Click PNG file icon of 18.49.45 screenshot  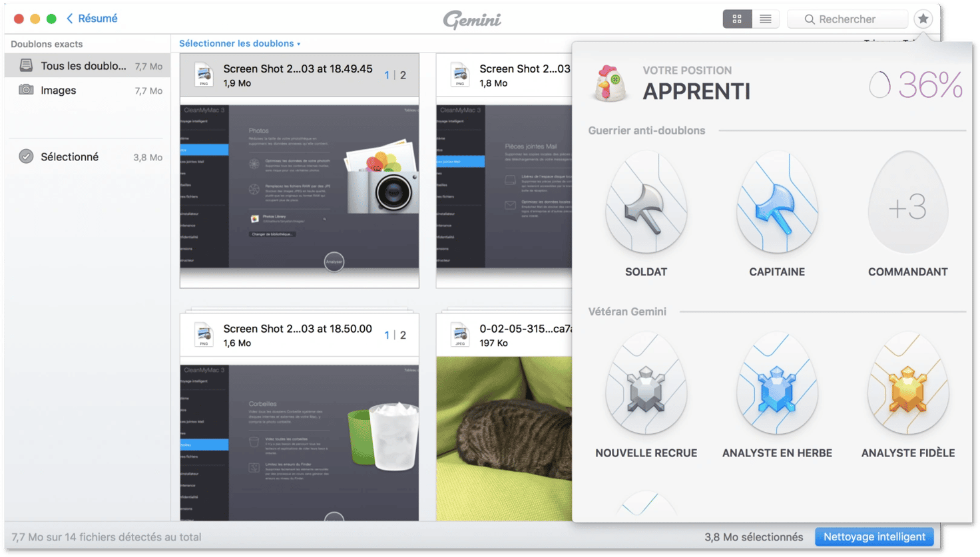pyautogui.click(x=204, y=75)
